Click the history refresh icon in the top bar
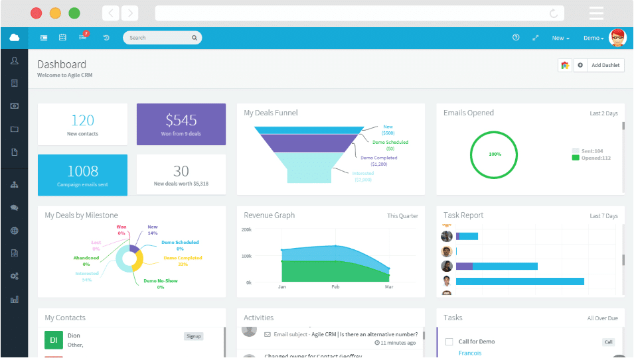Screen dimensions: 634x364 pyautogui.click(x=106, y=38)
